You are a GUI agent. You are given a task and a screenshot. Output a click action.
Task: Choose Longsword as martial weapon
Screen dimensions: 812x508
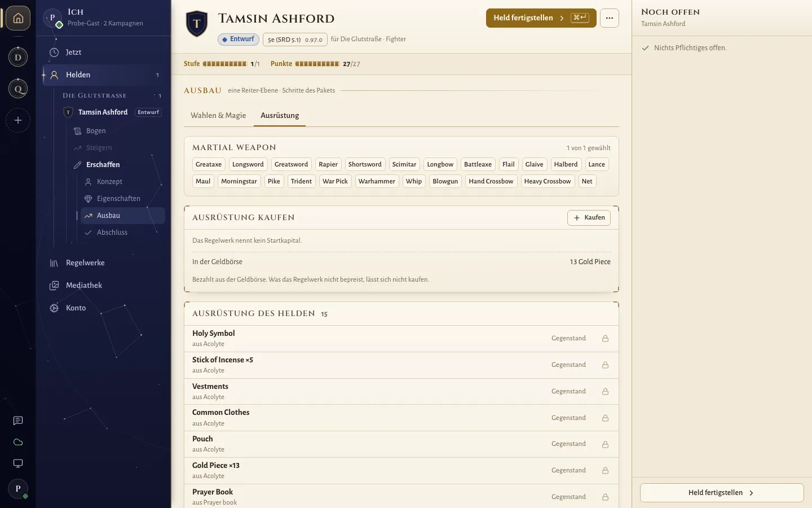248,164
